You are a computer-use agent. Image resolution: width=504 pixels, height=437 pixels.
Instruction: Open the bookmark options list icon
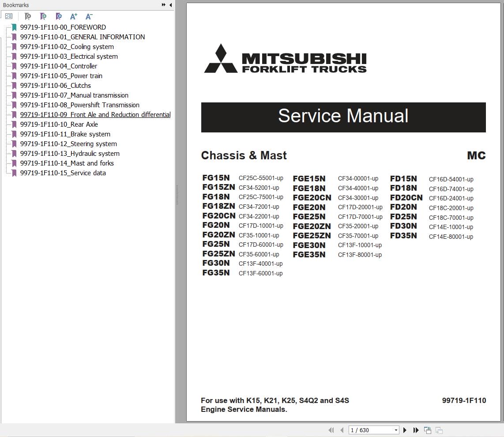click(9, 16)
